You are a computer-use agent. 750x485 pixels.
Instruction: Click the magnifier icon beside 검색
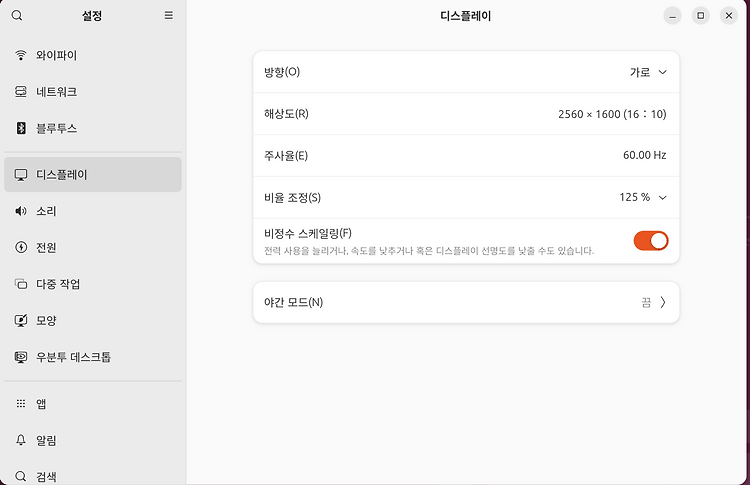(x=21, y=476)
